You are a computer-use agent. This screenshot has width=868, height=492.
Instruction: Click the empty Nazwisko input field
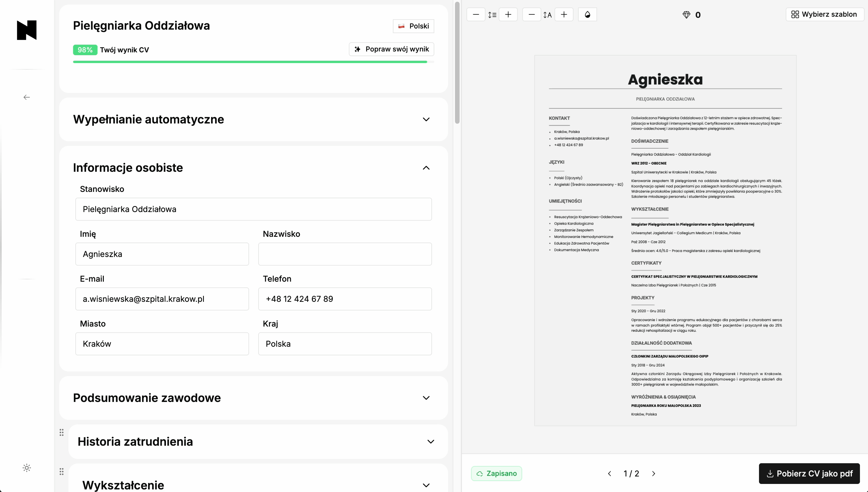point(345,254)
